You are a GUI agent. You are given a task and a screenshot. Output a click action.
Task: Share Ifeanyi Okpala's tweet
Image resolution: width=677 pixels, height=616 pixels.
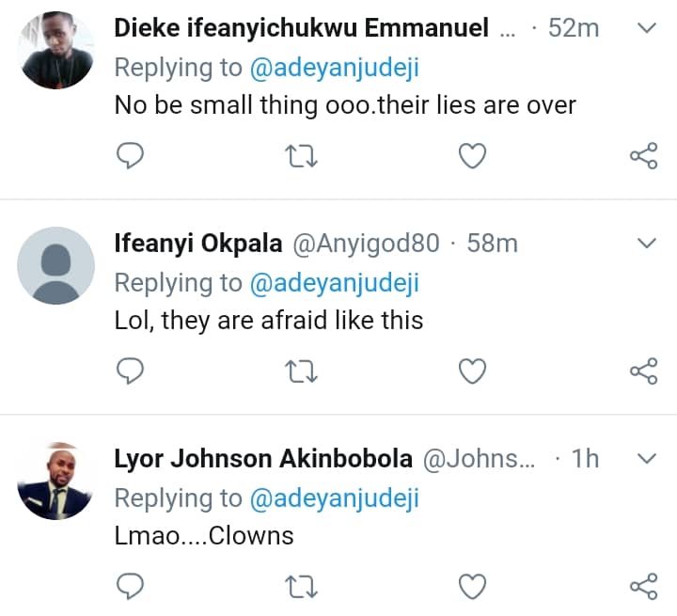tap(642, 371)
